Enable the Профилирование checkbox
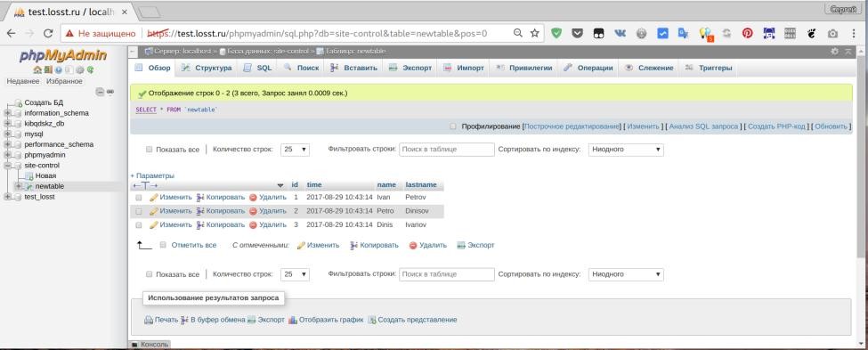 click(x=454, y=126)
